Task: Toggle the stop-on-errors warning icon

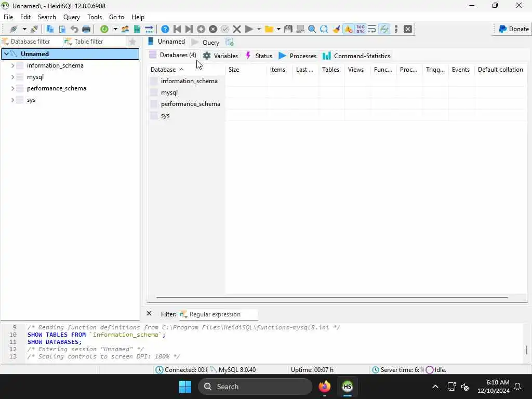Action: pos(349,29)
